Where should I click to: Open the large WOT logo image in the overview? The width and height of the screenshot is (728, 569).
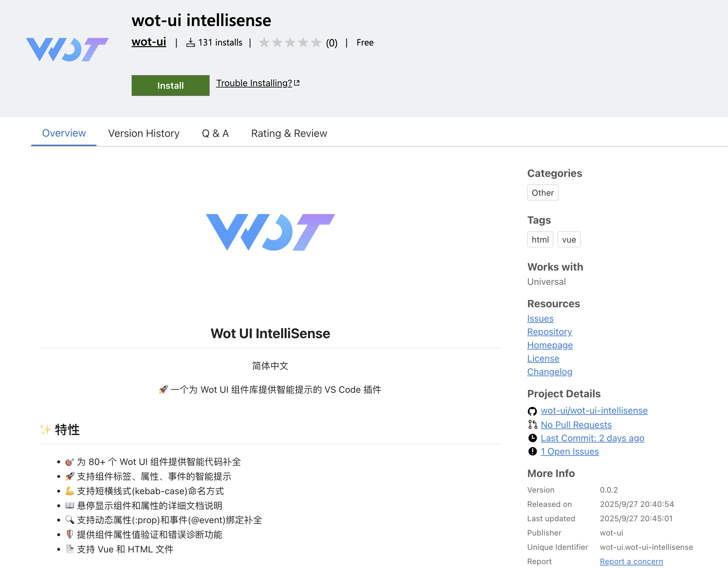pyautogui.click(x=270, y=232)
